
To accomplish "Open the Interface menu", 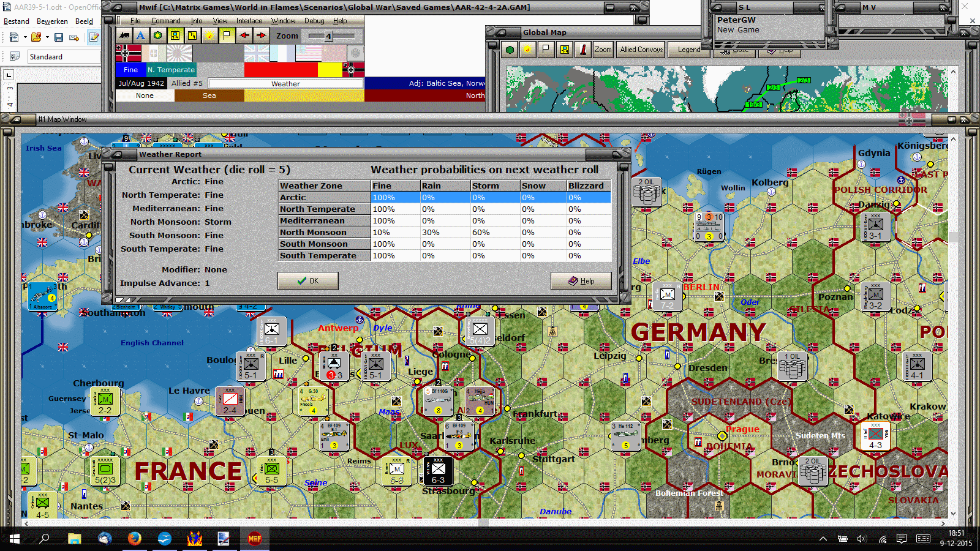I will point(249,21).
